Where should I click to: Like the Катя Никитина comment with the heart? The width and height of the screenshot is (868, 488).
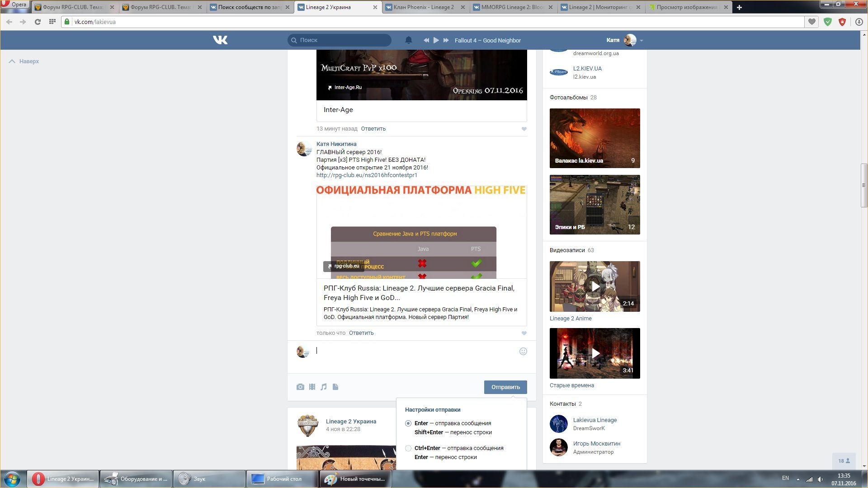(x=524, y=333)
